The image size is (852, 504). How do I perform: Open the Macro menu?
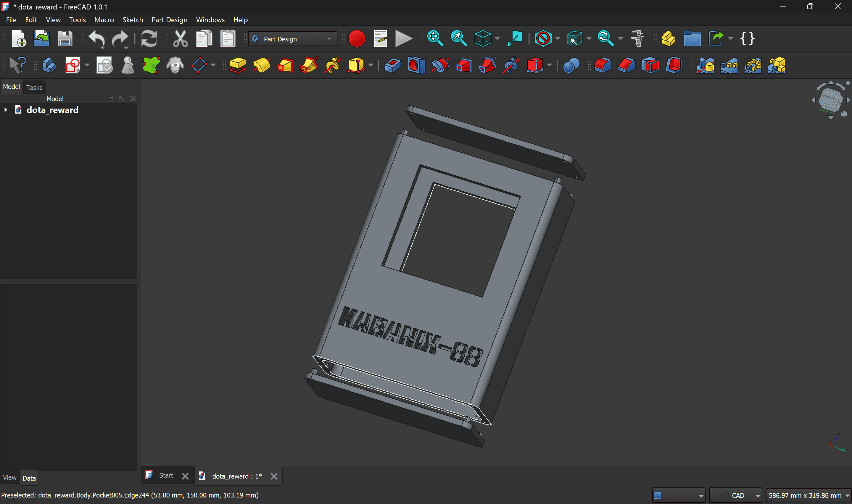click(x=104, y=20)
